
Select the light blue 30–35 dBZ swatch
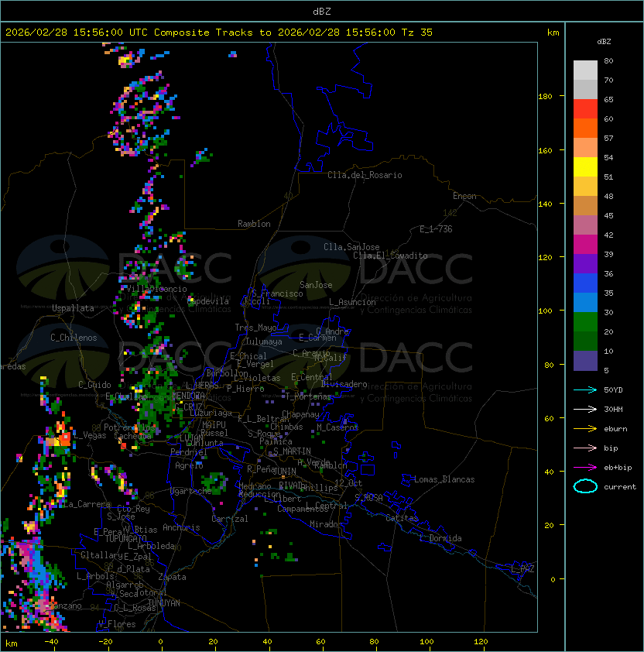pos(585,302)
